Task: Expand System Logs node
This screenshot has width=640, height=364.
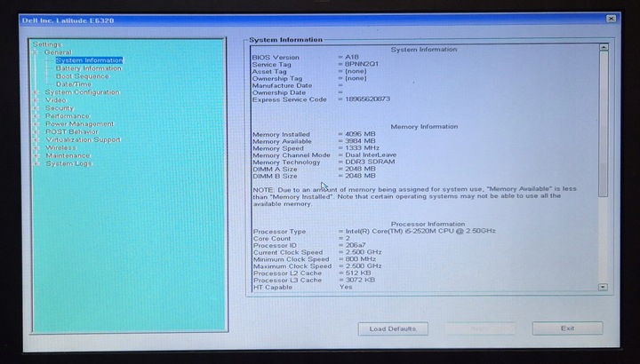Action: pos(36,164)
